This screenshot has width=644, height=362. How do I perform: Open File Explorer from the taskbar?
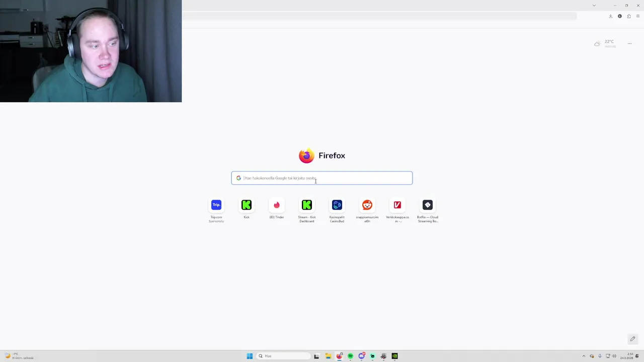coord(328,356)
